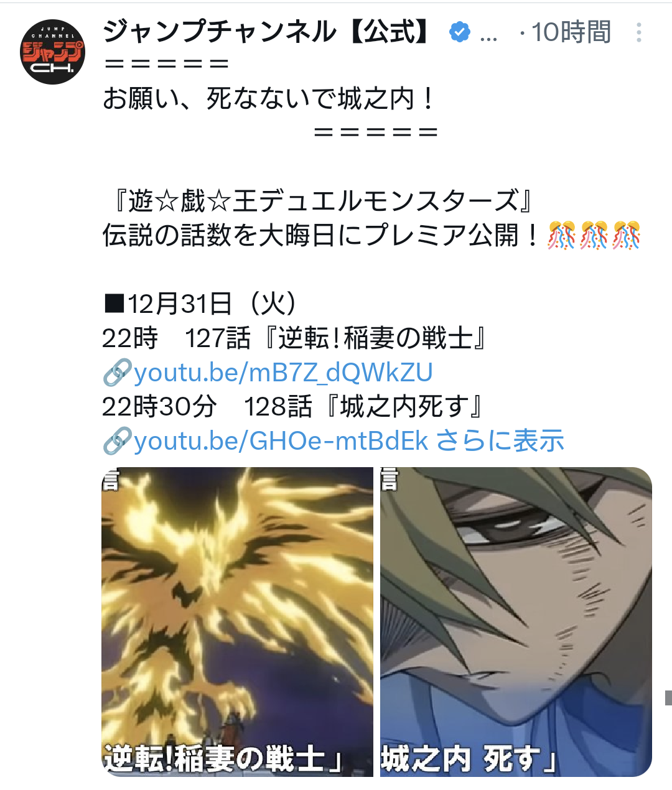Click the last party popper emoji
672x790 pixels.
pyautogui.click(x=627, y=236)
